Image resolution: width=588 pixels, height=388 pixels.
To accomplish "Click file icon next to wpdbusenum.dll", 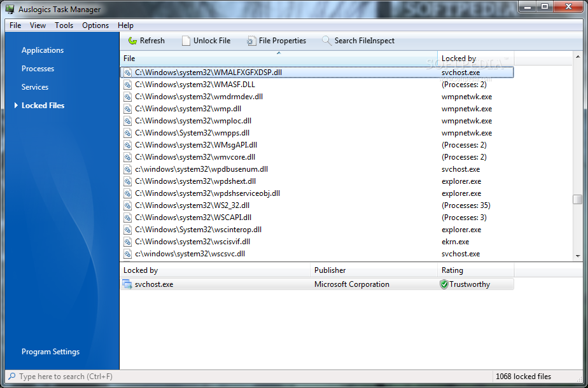I will pos(128,169).
